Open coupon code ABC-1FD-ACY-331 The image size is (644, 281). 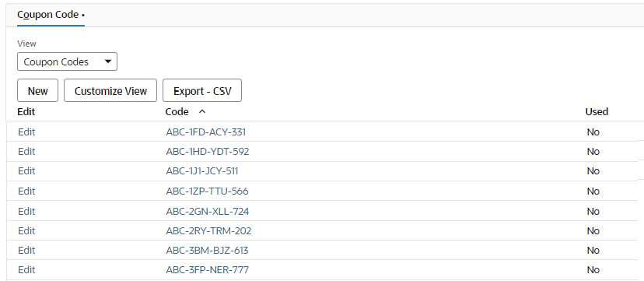click(x=206, y=132)
